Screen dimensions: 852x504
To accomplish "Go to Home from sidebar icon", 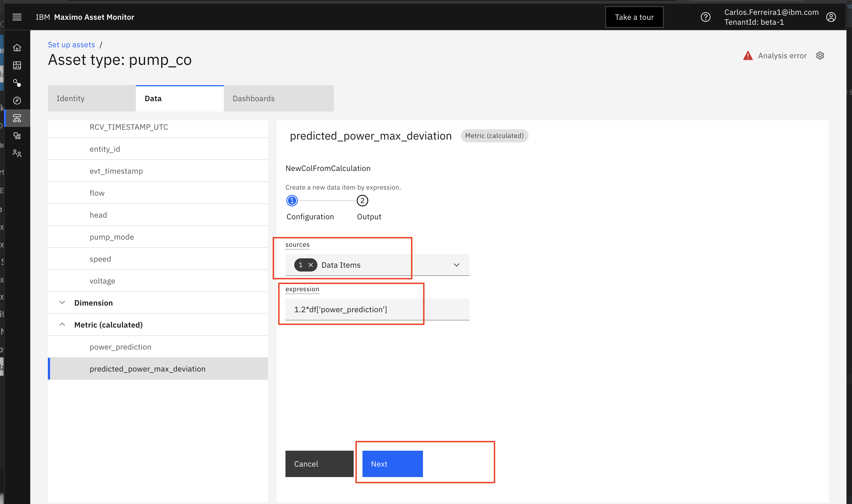I will pos(17,48).
